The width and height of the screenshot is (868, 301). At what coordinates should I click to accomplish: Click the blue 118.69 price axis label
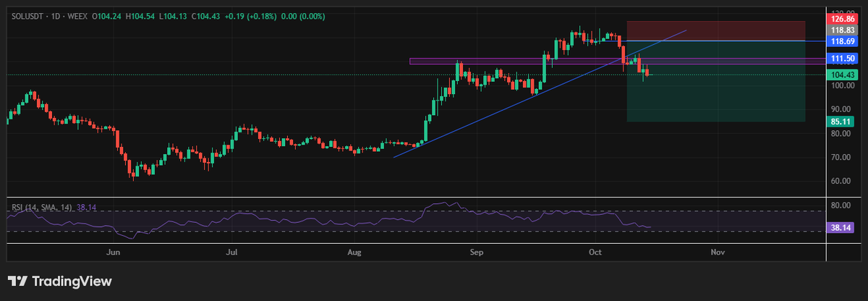pos(843,42)
